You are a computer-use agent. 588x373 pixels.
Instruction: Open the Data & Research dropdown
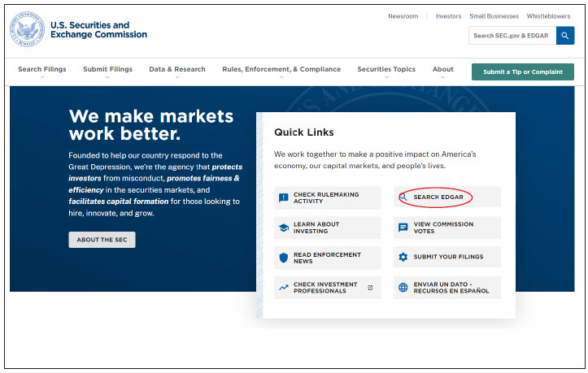click(177, 71)
